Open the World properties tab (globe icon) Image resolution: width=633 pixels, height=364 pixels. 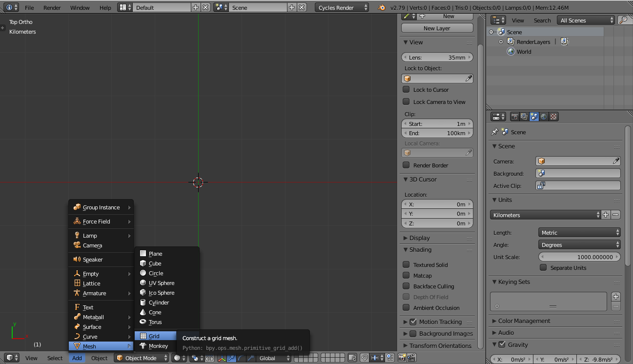(544, 117)
